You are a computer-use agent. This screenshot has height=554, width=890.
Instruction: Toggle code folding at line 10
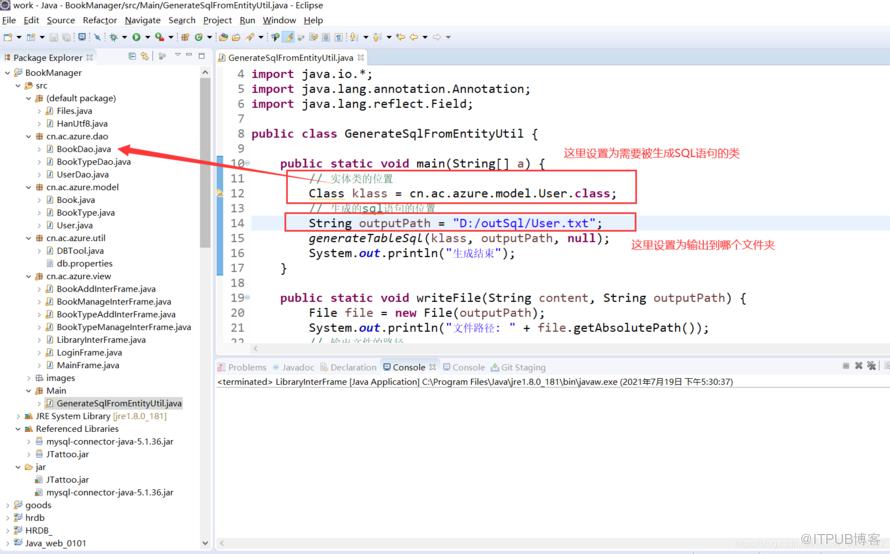click(247, 163)
